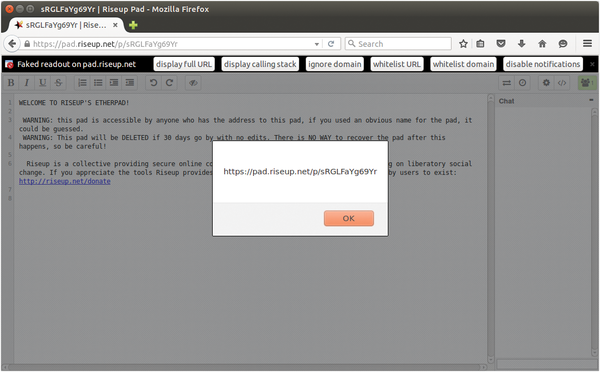Expand the URL bar history dropdown
600x372 pixels.
pos(317,44)
